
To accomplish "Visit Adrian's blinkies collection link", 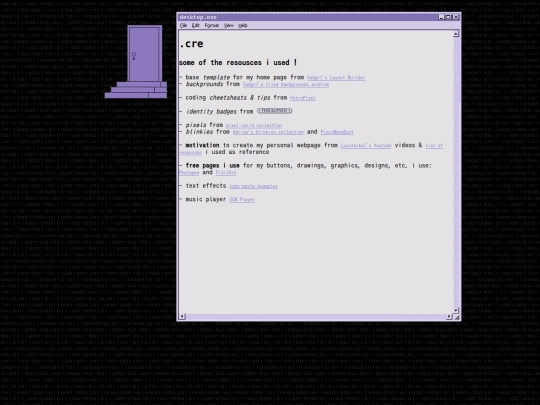I will (268, 132).
